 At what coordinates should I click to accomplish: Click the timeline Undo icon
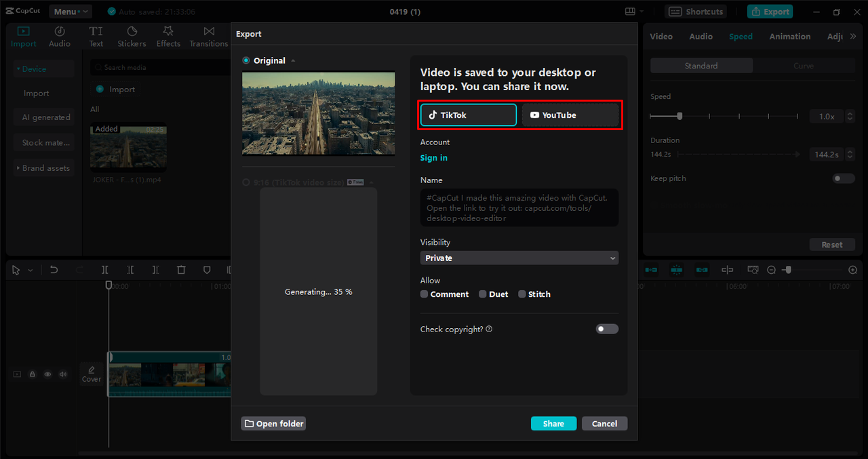pos(54,270)
